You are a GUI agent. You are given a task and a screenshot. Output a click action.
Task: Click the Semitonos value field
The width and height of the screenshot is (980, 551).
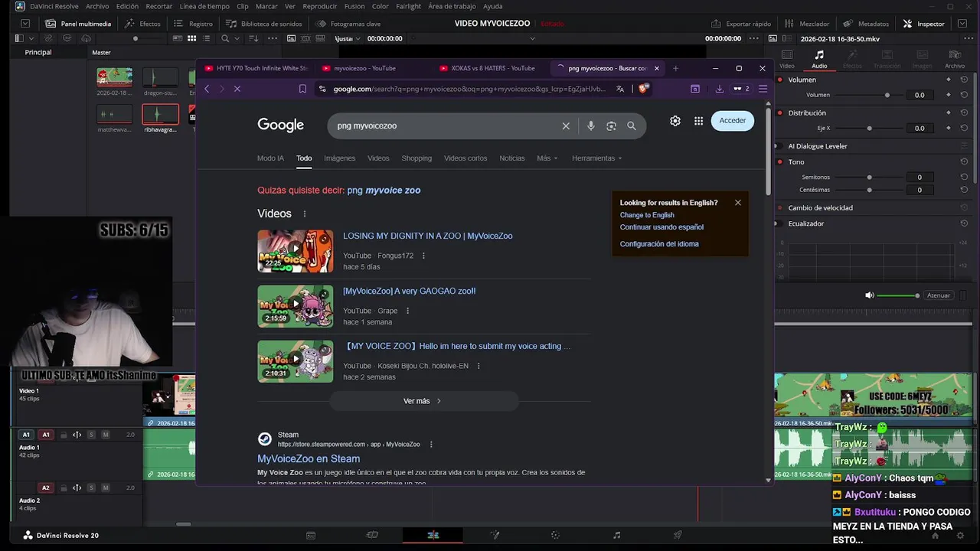(x=920, y=177)
